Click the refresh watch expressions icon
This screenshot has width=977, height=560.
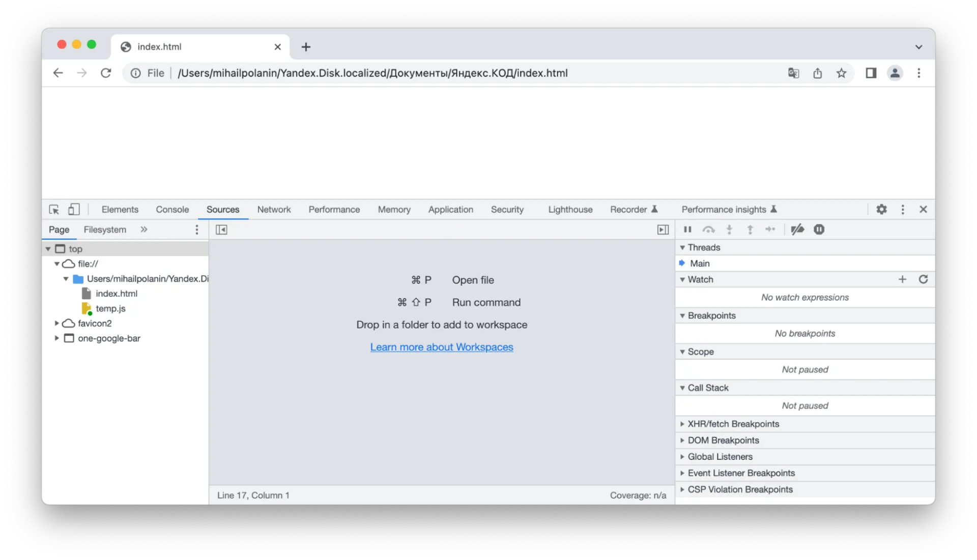point(924,279)
